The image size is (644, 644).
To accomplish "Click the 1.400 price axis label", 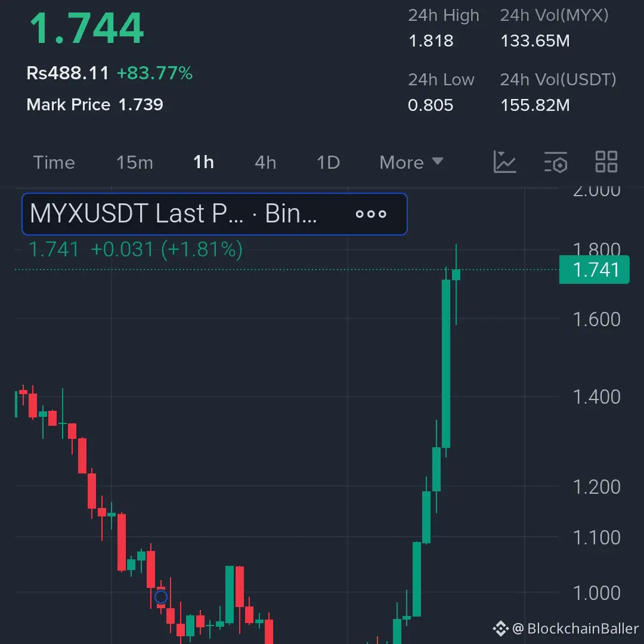I will 596,397.
